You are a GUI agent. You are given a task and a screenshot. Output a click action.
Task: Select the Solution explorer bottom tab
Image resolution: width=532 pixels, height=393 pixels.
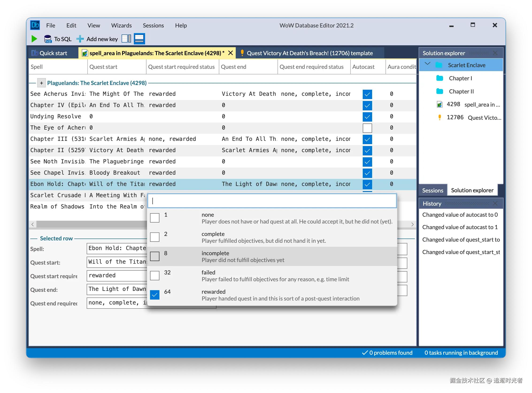click(472, 190)
